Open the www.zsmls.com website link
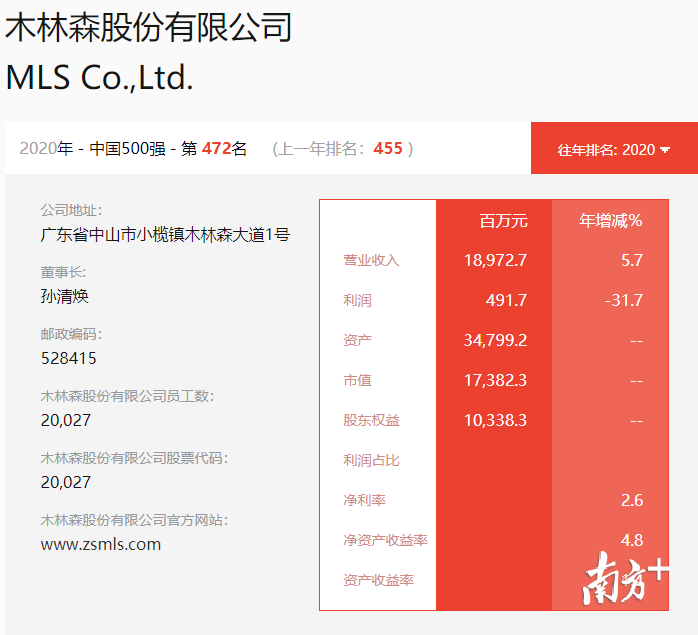The image size is (698, 635). [100, 544]
